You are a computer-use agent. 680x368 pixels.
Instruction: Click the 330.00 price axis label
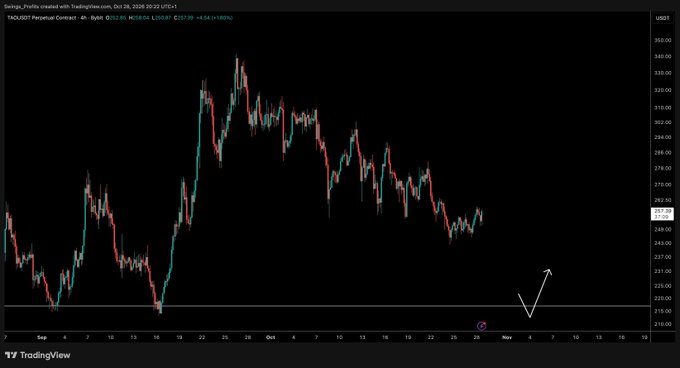point(662,73)
